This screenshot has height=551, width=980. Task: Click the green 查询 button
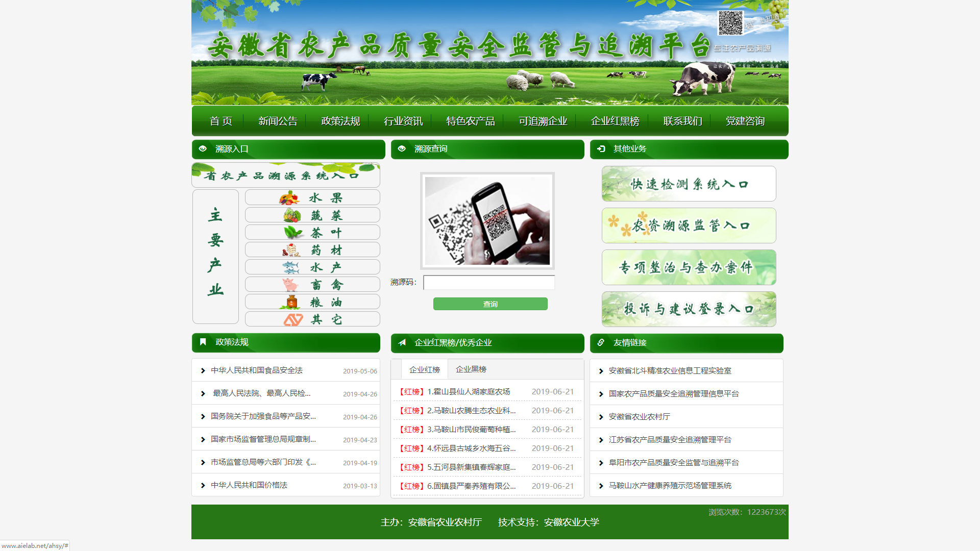491,304
